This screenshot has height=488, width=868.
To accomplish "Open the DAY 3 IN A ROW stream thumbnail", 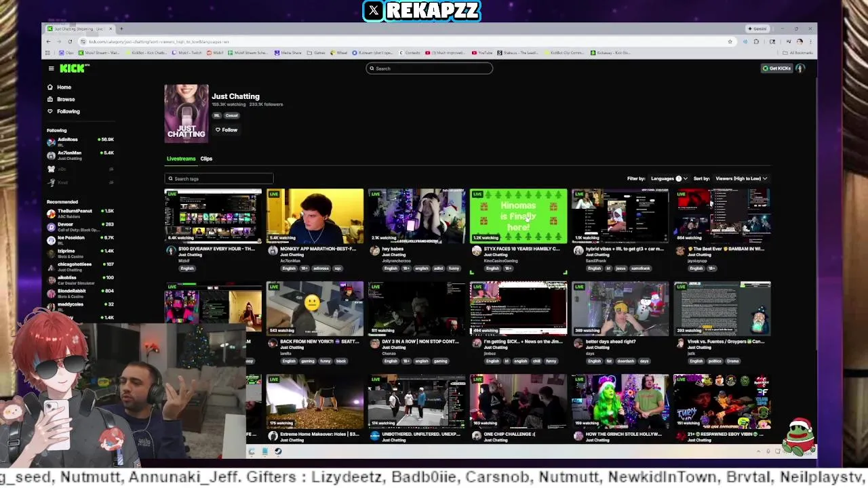I will click(x=416, y=308).
